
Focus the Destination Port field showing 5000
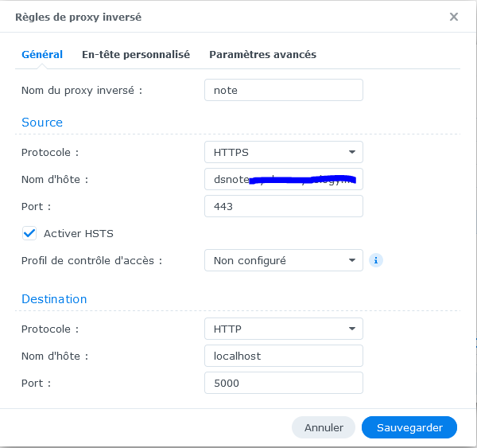[283, 383]
